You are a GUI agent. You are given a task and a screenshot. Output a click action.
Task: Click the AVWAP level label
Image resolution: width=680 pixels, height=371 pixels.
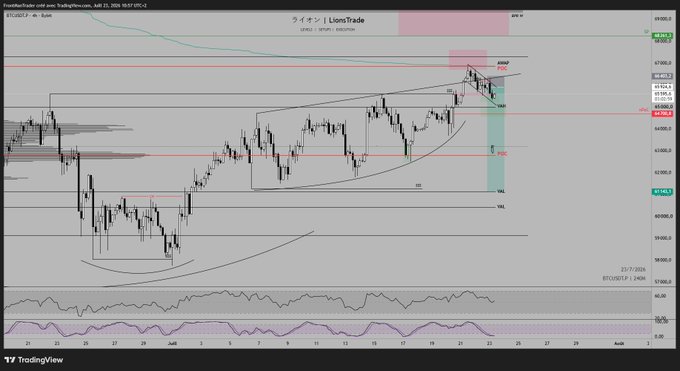coord(503,63)
